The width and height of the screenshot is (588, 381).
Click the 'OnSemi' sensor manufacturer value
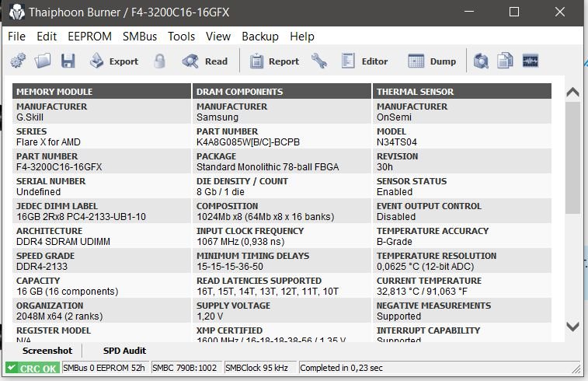pos(394,117)
